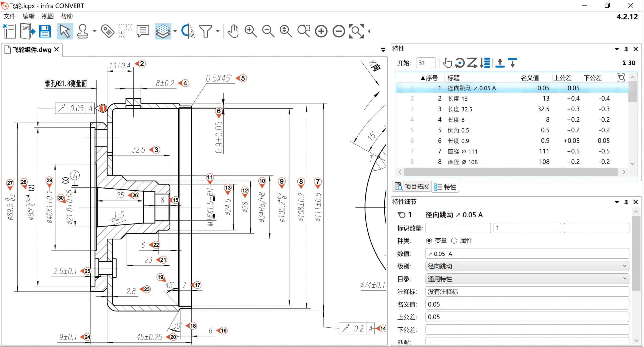Screen dimensions: 644x347
Task: Select the Stamp tool icon
Action: pyautogui.click(x=83, y=31)
